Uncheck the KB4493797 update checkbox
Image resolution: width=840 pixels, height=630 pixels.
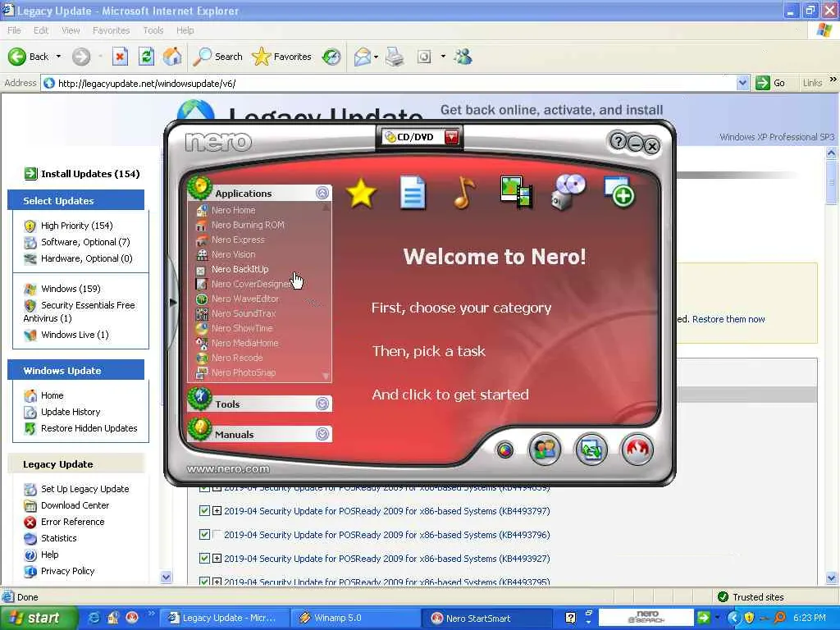[204, 511]
